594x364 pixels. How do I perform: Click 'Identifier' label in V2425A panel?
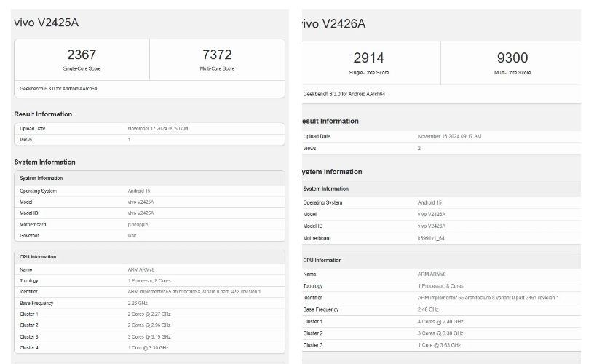pos(28,292)
